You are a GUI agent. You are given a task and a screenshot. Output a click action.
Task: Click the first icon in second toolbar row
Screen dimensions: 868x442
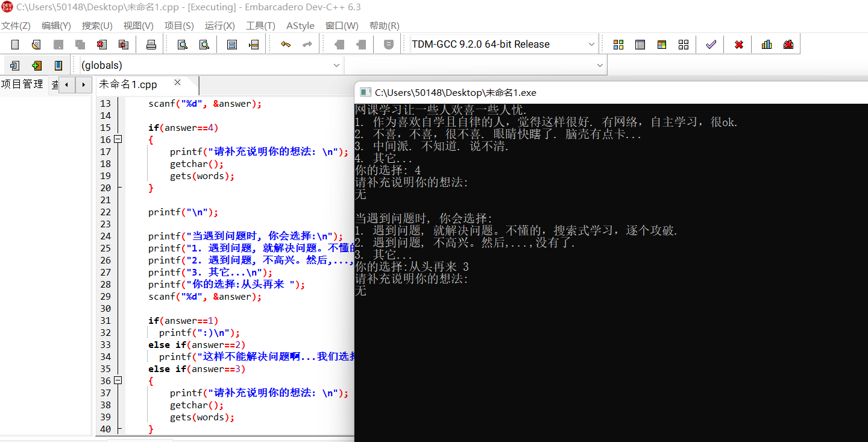click(x=15, y=65)
